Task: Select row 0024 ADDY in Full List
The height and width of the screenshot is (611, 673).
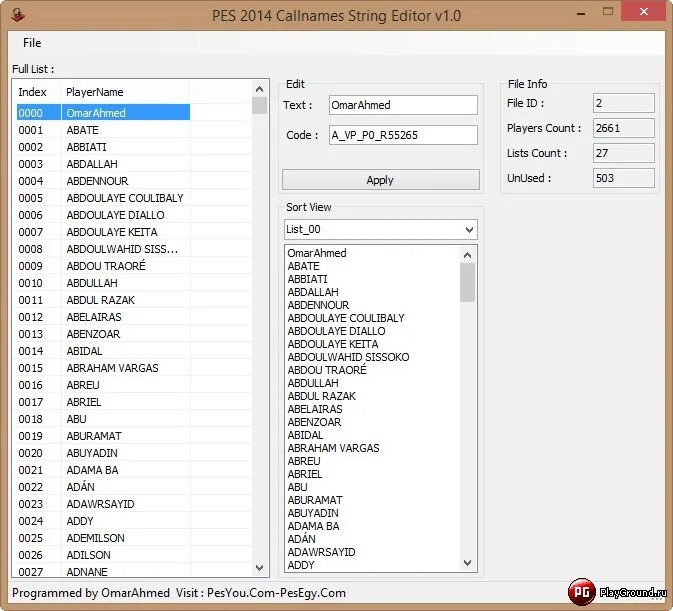Action: pos(103,521)
